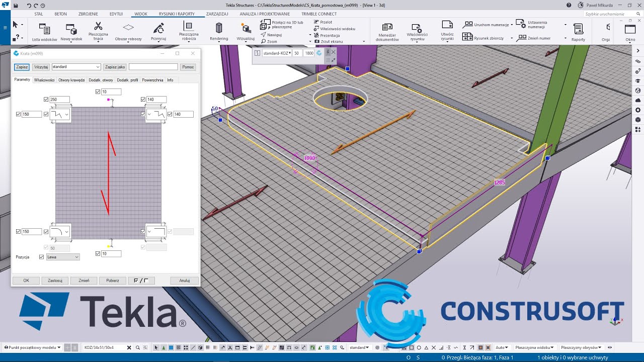Image resolution: width=644 pixels, height=362 pixels.
Task: Open the Raporty reports tool
Action: (x=578, y=32)
